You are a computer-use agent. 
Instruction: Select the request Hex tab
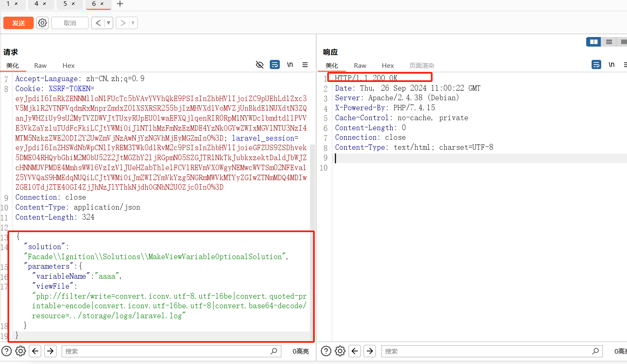point(69,65)
